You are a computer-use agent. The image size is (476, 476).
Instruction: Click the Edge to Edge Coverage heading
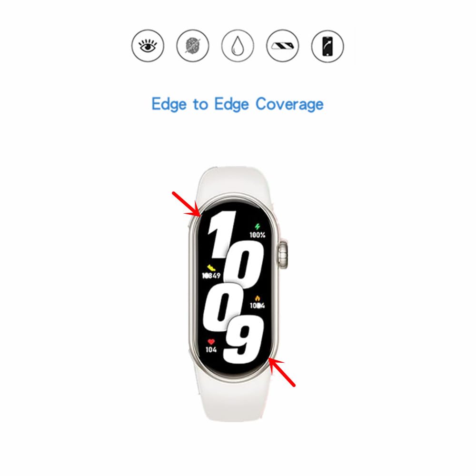238,104
